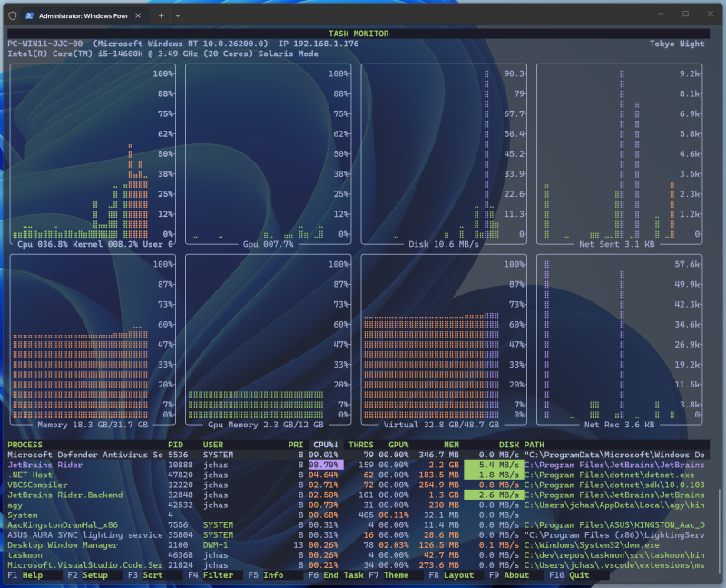726x588 pixels.
Task: Click the highlighted 08.70% CPU value
Action: point(326,465)
